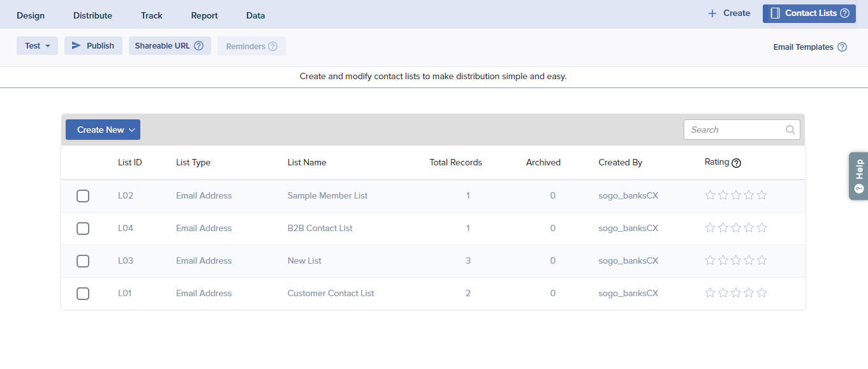Open the Sample Member List link

[x=327, y=196]
